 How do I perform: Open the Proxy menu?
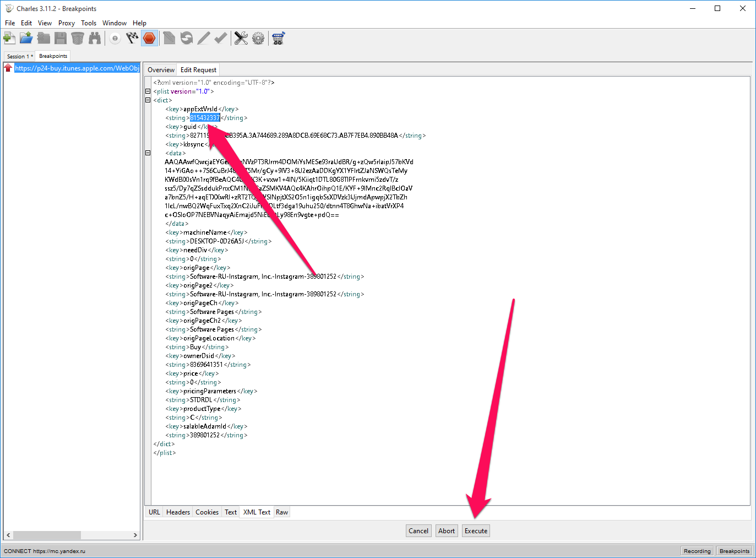[x=66, y=23]
